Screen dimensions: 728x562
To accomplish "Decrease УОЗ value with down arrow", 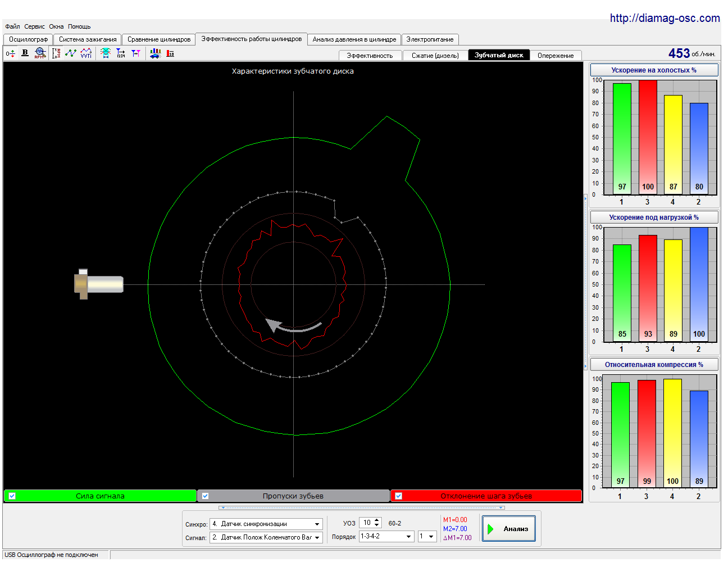I will coord(377,525).
